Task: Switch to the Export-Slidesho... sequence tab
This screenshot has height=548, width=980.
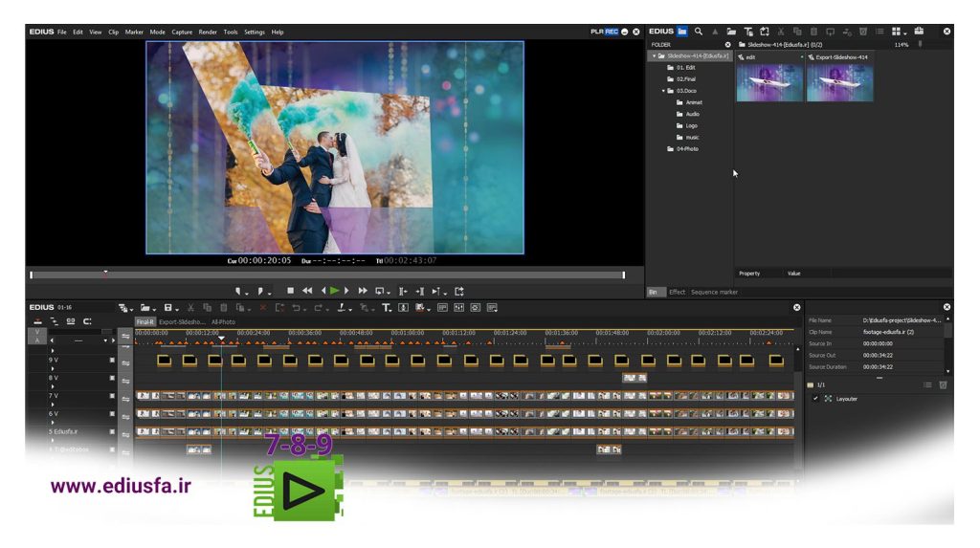Action: coord(182,321)
